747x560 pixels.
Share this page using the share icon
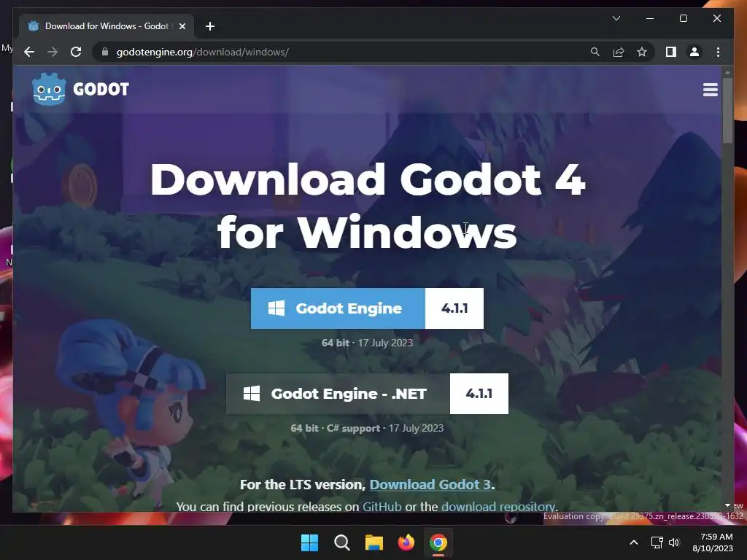[619, 52]
